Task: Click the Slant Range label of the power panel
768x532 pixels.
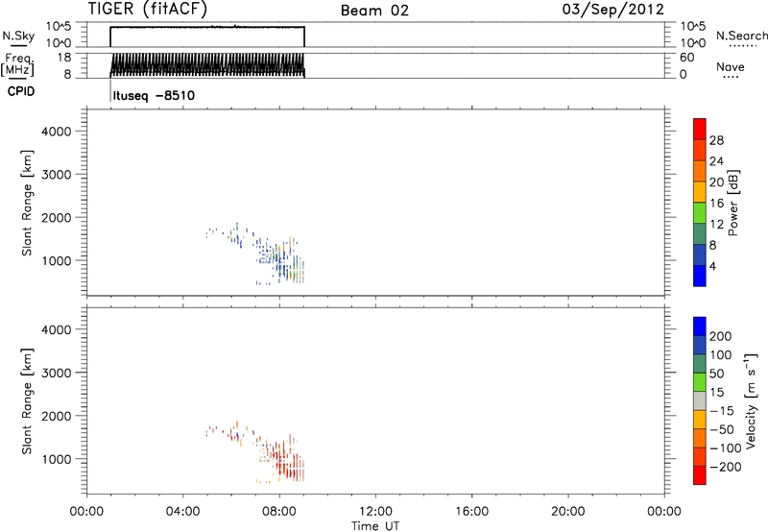Action: tap(27, 203)
